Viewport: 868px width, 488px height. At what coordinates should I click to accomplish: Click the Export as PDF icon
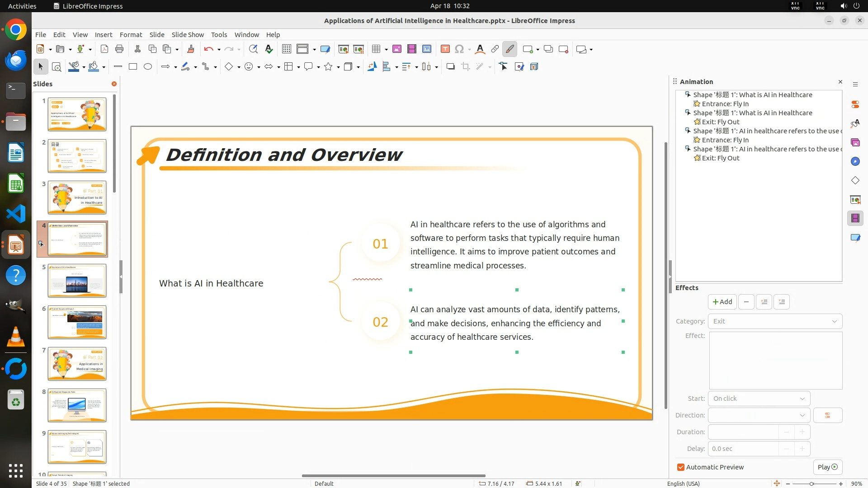tap(104, 49)
